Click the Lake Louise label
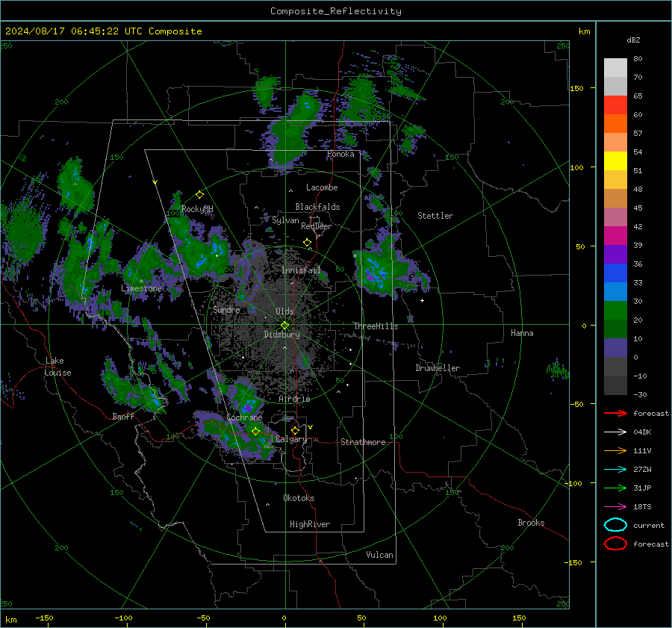Viewport: 672px width, 628px height. point(58,367)
